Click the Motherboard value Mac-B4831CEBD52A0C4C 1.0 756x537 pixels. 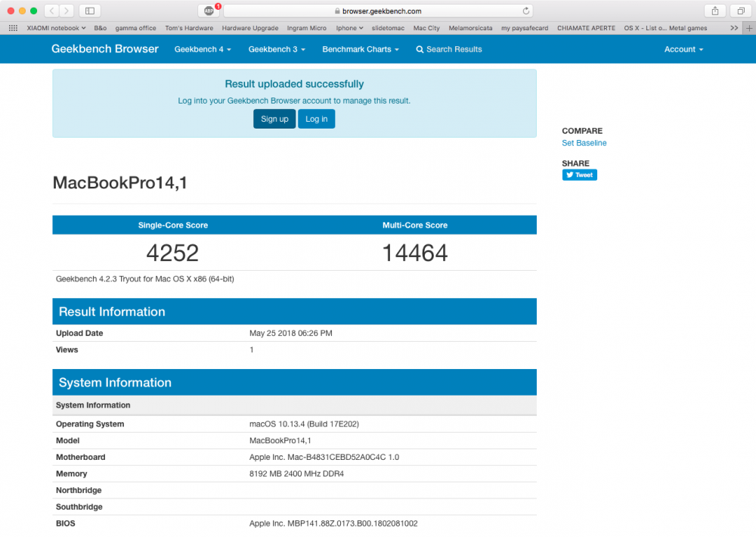point(324,457)
